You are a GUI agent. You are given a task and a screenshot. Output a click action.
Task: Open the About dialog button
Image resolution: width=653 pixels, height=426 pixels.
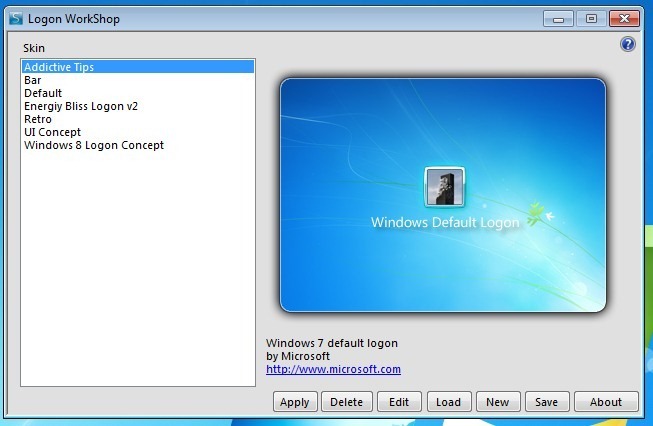tap(606, 402)
